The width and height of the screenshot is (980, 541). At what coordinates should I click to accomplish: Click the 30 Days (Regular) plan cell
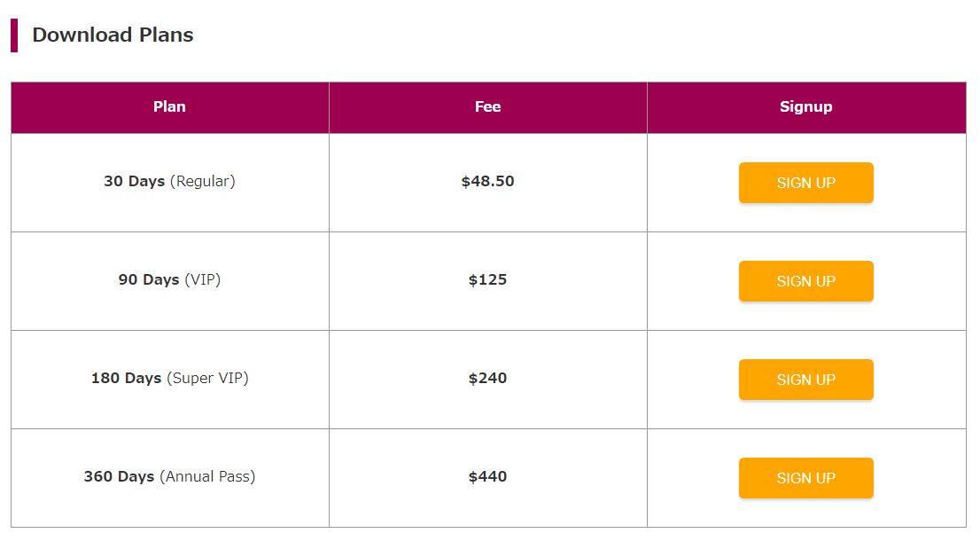click(x=169, y=182)
